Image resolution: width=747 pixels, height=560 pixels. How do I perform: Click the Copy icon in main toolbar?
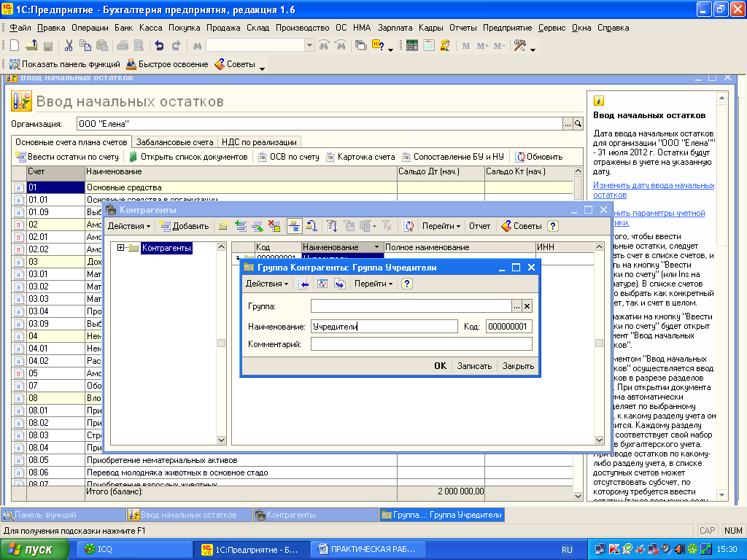(85, 46)
